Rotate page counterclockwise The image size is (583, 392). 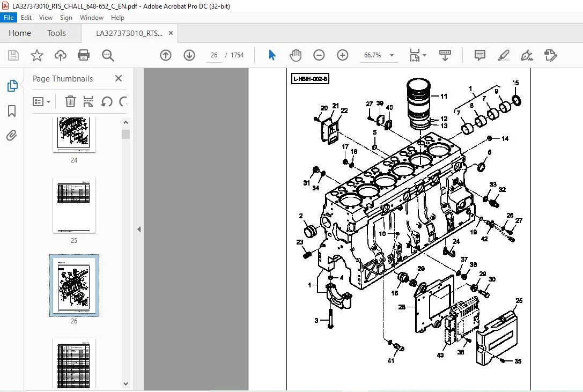pyautogui.click(x=107, y=101)
